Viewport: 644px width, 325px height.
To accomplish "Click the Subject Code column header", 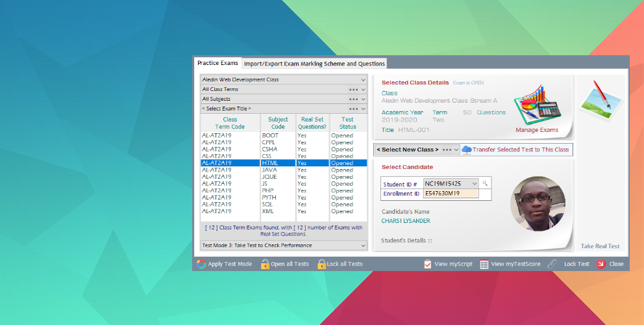I will click(x=278, y=123).
